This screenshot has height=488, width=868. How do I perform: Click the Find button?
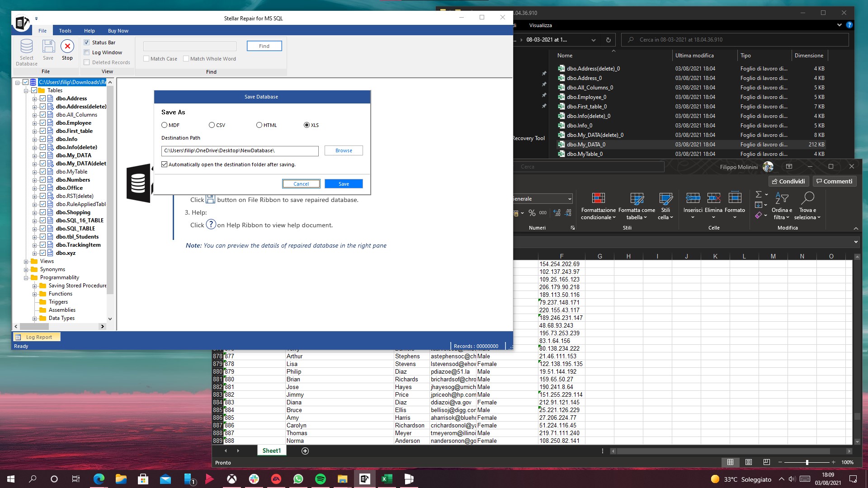[x=264, y=46]
